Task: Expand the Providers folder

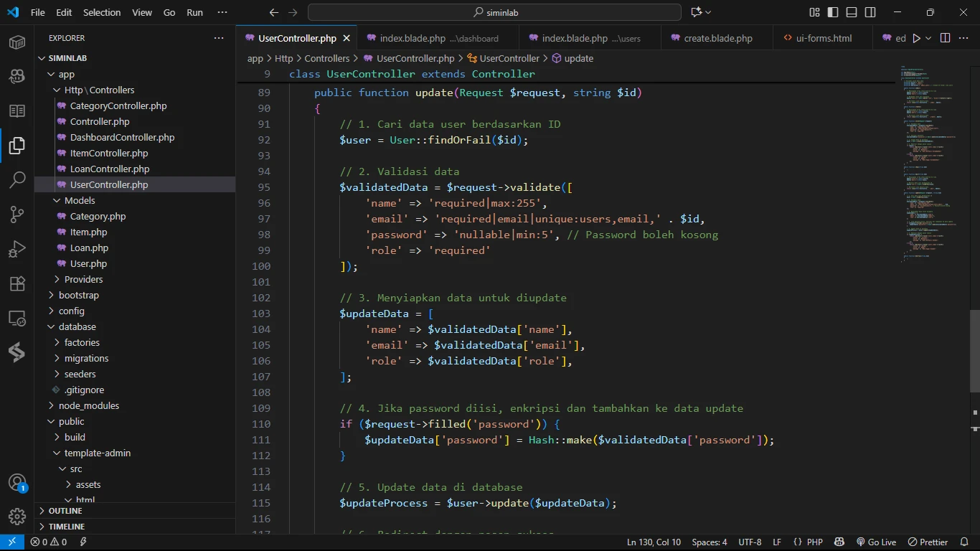Action: pos(83,279)
